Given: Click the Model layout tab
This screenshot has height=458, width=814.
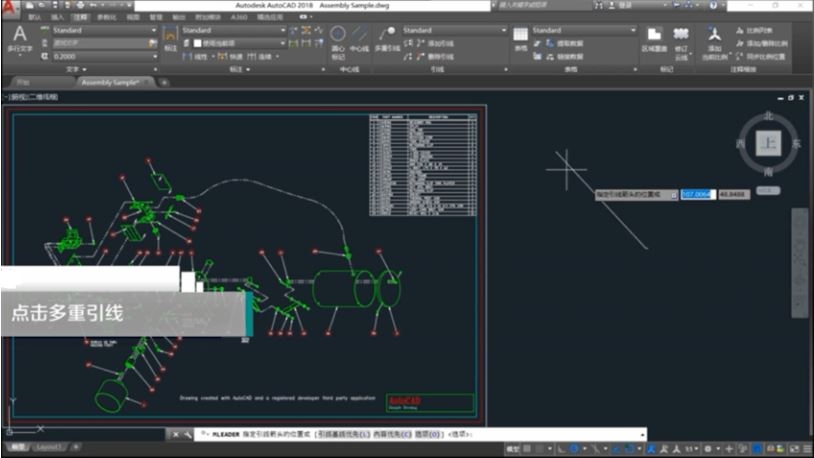Looking at the screenshot, I should pos(18,447).
